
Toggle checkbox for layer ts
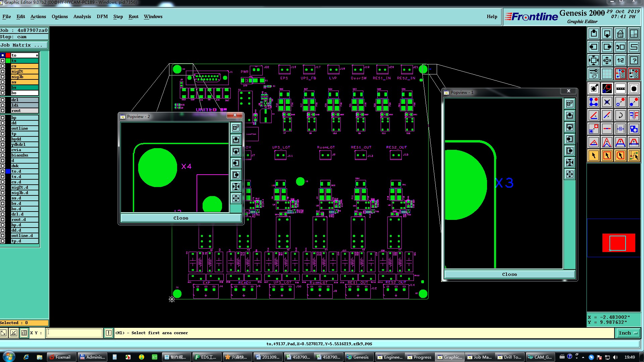click(3, 61)
